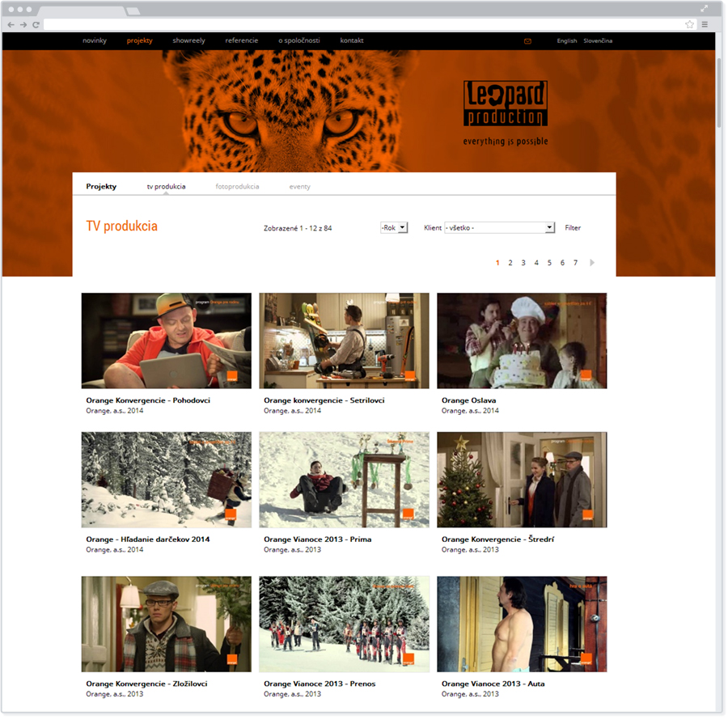Click the Filter button
The width and height of the screenshot is (728, 728).
coord(573,227)
